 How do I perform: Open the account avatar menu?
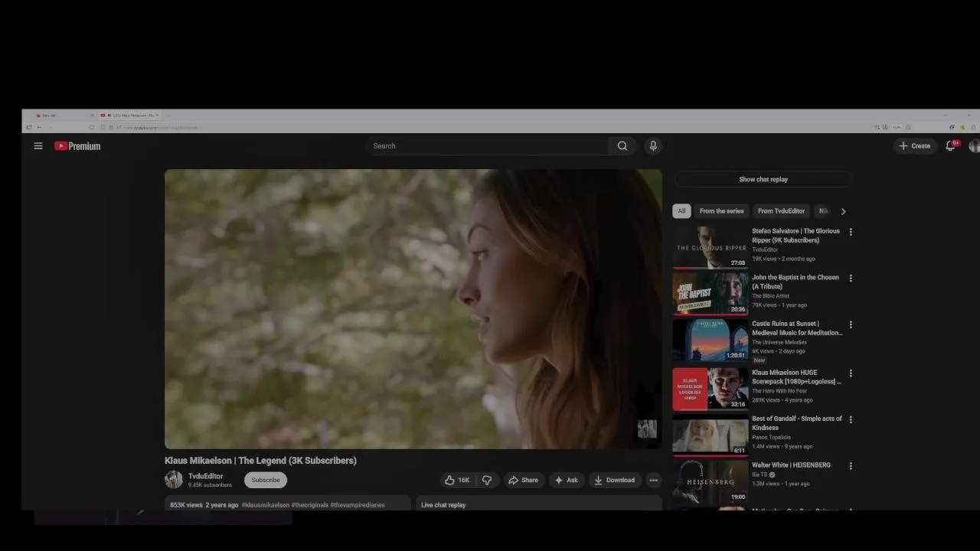tap(974, 146)
